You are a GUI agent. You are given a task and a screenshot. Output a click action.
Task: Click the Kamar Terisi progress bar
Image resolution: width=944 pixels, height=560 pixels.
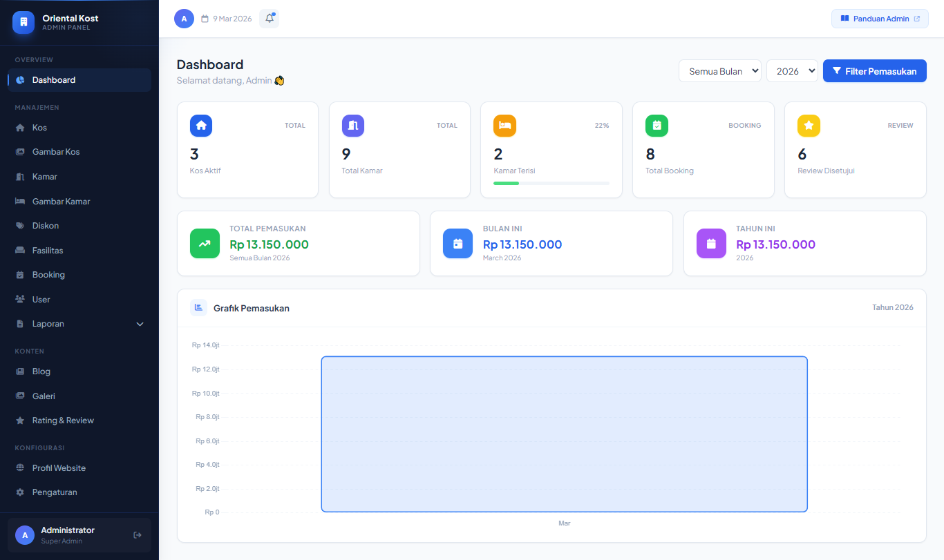click(x=551, y=183)
